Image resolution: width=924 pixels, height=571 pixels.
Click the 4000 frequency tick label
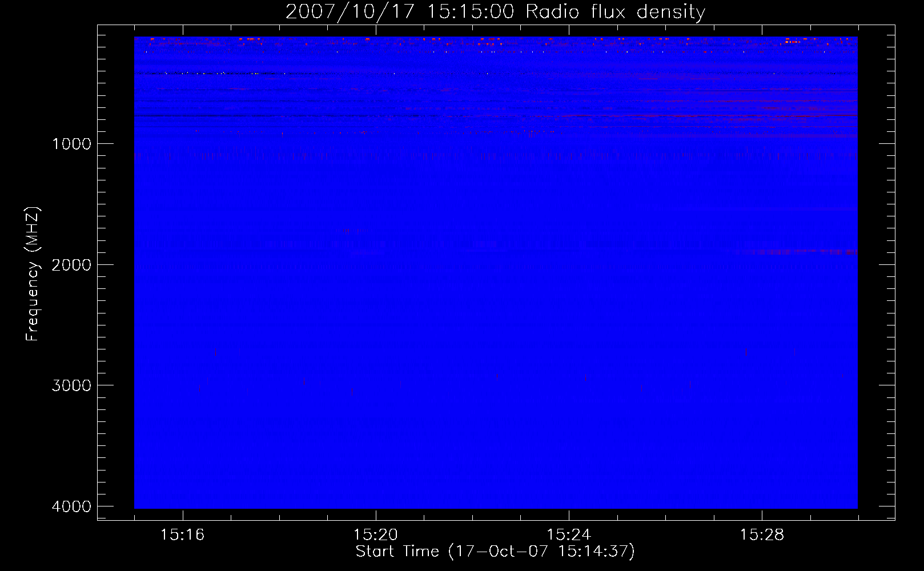[x=71, y=506]
